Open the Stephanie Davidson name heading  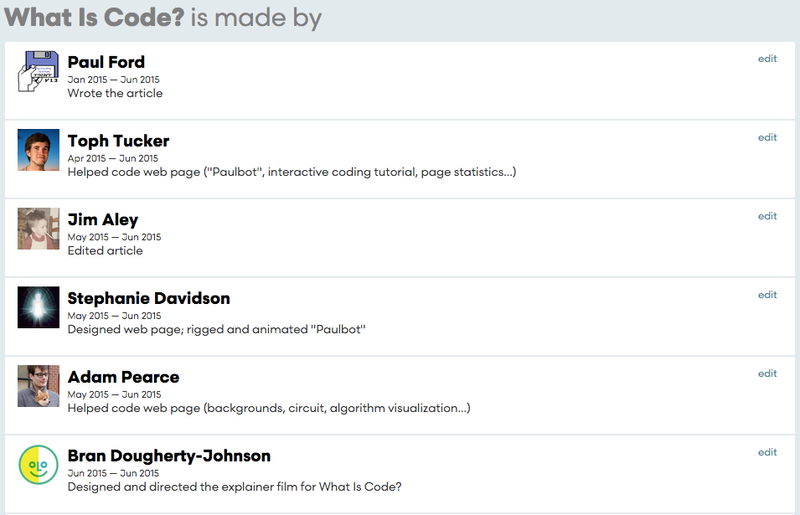pos(149,298)
